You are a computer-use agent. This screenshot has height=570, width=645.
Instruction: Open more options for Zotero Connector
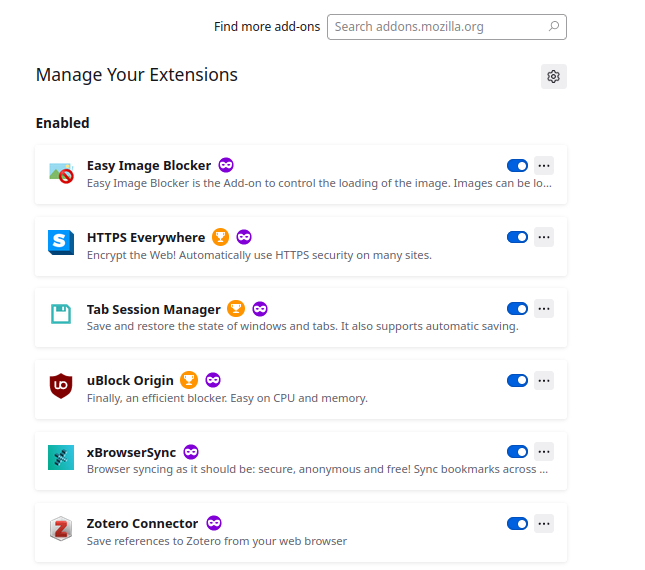[x=544, y=523]
